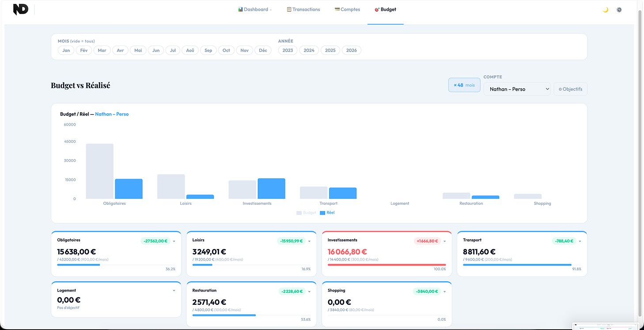Expand the Shopping card chevron

click(445, 292)
